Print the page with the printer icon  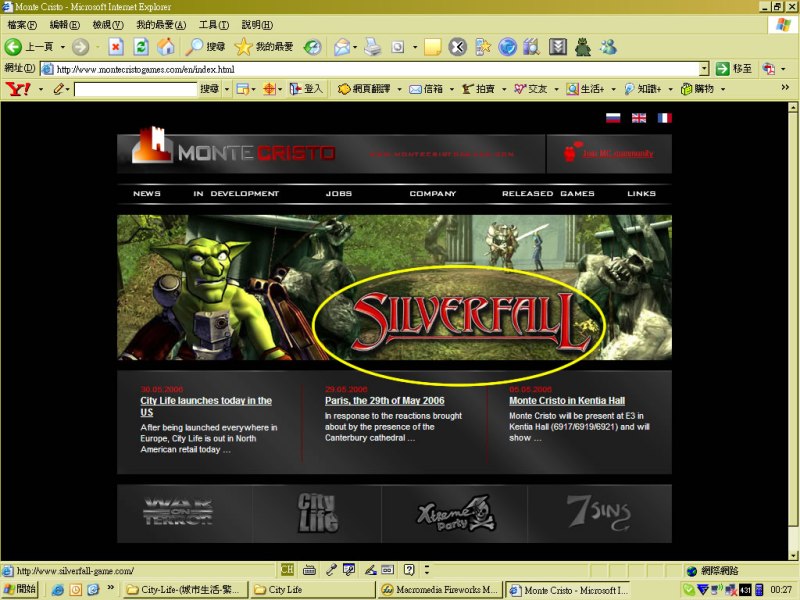click(372, 47)
